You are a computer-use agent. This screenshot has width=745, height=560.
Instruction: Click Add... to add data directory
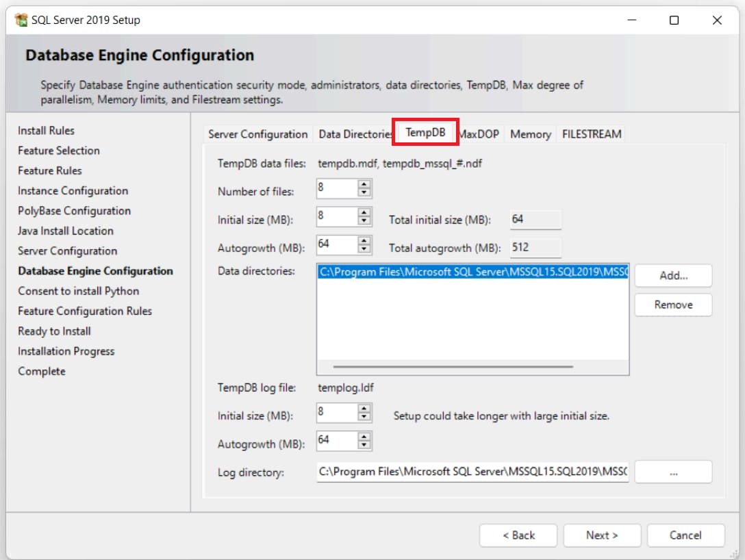[673, 276]
